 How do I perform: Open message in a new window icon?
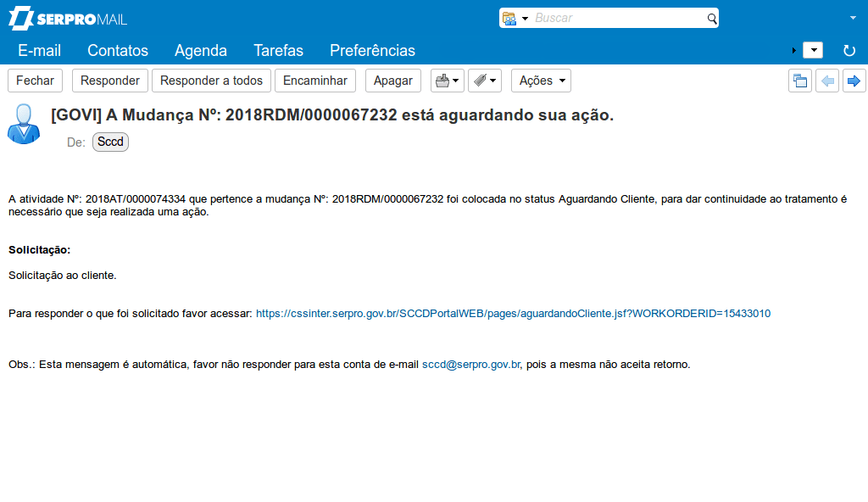click(800, 81)
